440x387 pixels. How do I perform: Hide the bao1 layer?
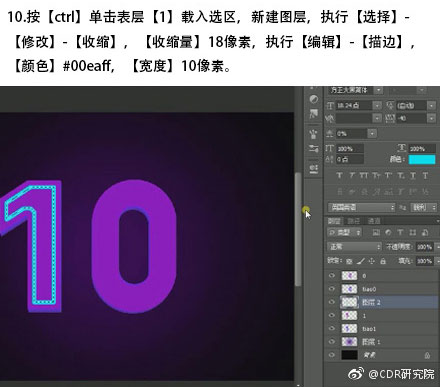pos(331,329)
